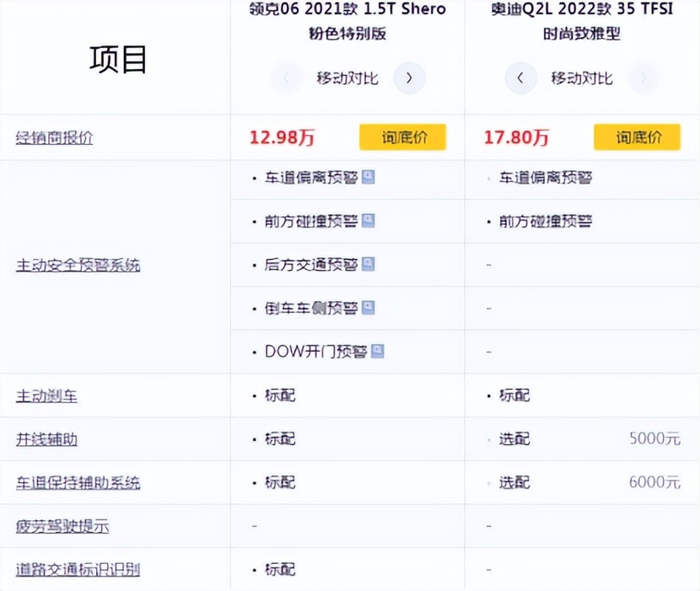The width and height of the screenshot is (700, 591).
Task: Move 领克06 column right with arrow
Action: pyautogui.click(x=409, y=78)
